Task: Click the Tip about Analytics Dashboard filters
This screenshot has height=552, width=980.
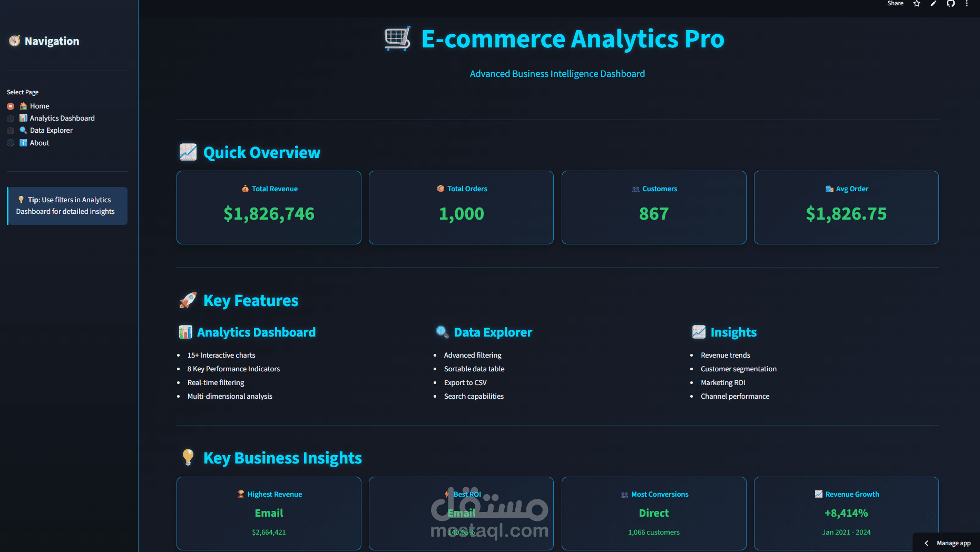Action: tap(67, 206)
